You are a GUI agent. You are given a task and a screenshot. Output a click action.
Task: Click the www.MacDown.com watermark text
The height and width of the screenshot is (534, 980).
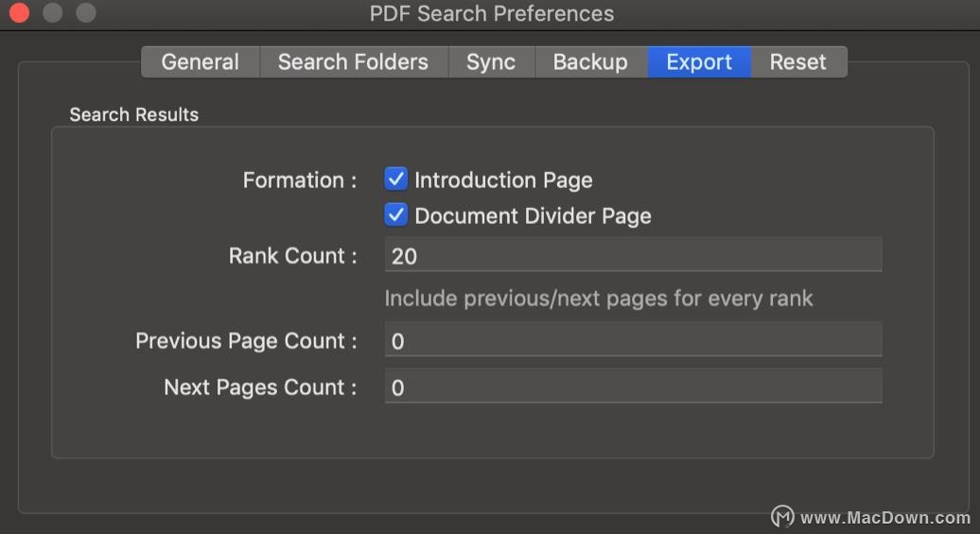[x=885, y=518]
